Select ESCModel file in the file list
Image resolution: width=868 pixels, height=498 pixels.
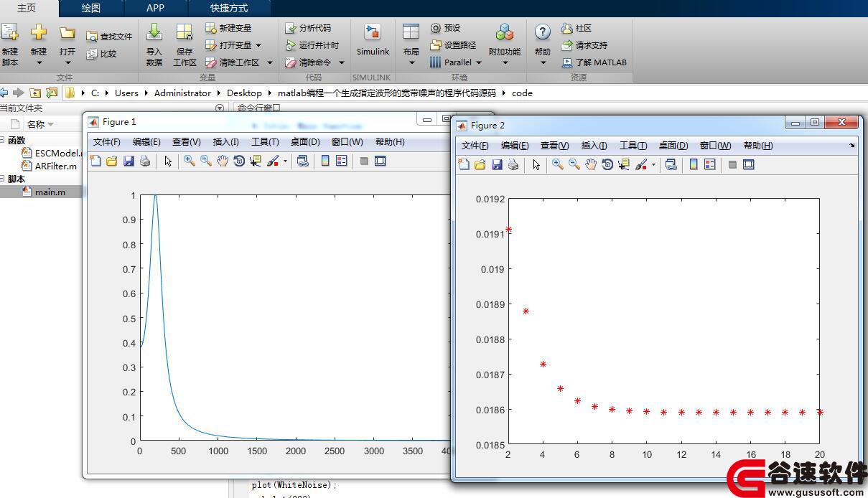click(x=50, y=153)
